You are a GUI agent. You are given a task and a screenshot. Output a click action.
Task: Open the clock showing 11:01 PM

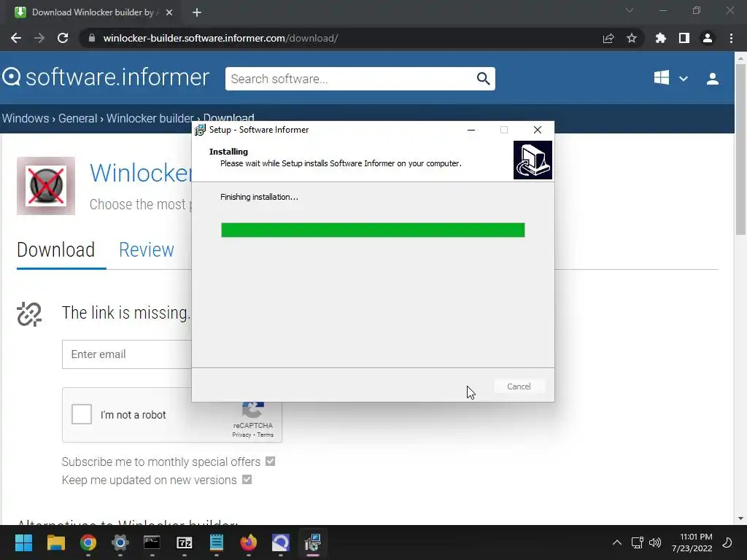tap(692, 542)
